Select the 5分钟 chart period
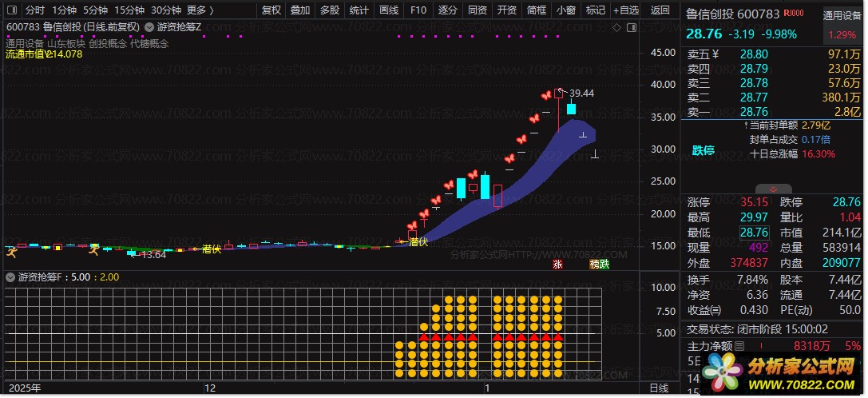The image size is (868, 398). (95, 10)
